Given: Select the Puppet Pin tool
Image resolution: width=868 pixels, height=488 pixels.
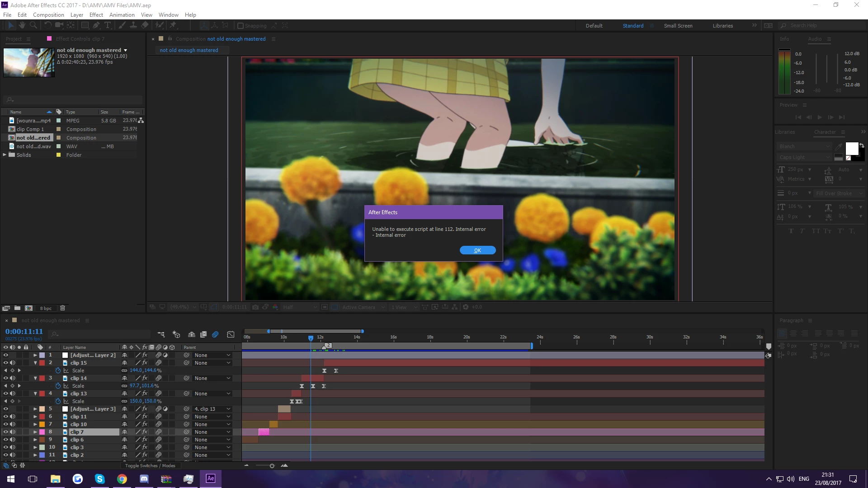Looking at the screenshot, I should coord(173,25).
